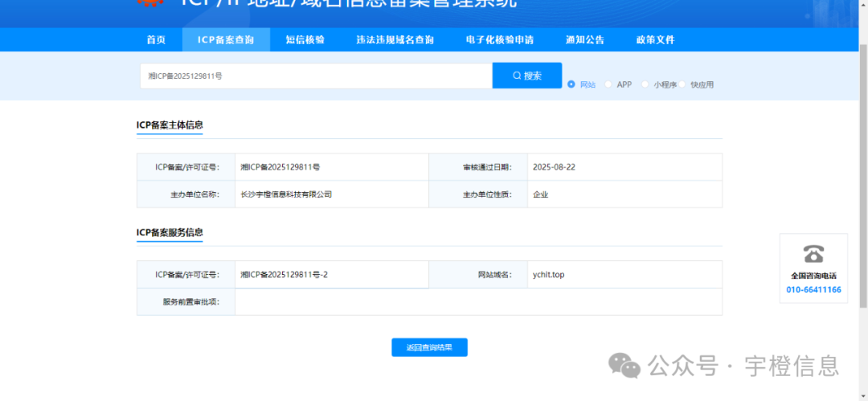This screenshot has width=868, height=401.
Task: Open the 首页 navigation tab
Action: (x=156, y=40)
